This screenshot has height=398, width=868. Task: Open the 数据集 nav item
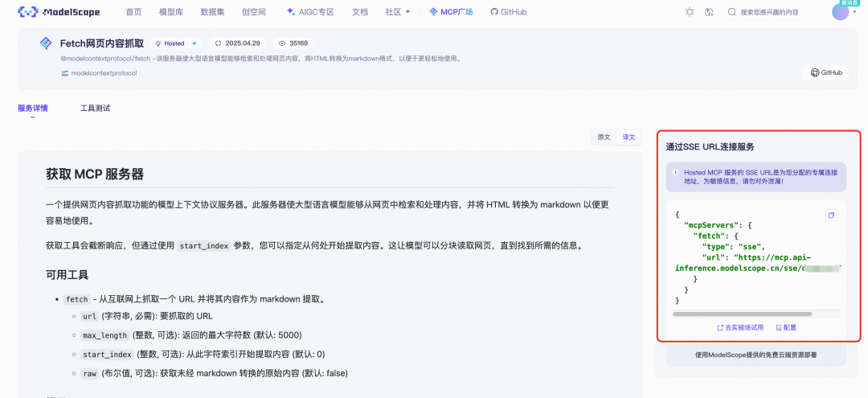[x=212, y=11]
